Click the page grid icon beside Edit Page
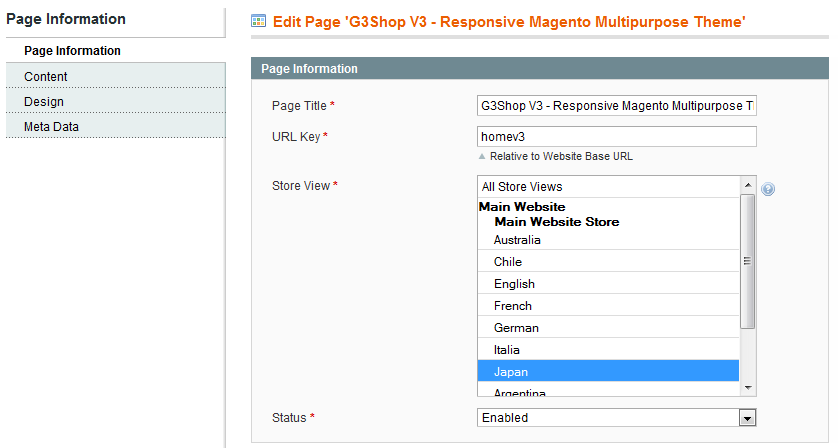The image size is (838, 448). click(259, 21)
